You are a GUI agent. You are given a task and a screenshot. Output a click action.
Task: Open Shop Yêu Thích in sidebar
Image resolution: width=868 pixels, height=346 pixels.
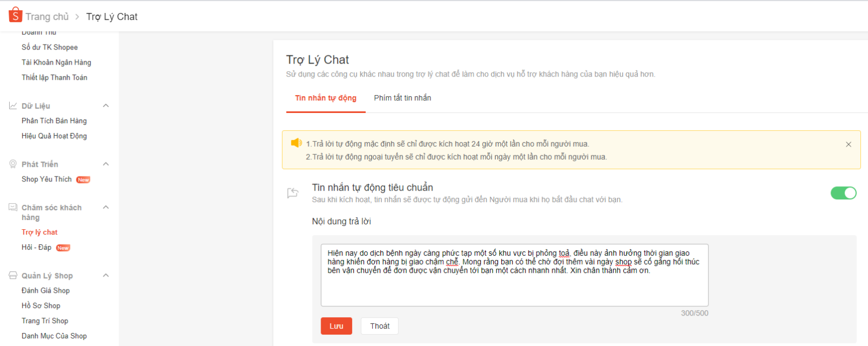(x=47, y=179)
